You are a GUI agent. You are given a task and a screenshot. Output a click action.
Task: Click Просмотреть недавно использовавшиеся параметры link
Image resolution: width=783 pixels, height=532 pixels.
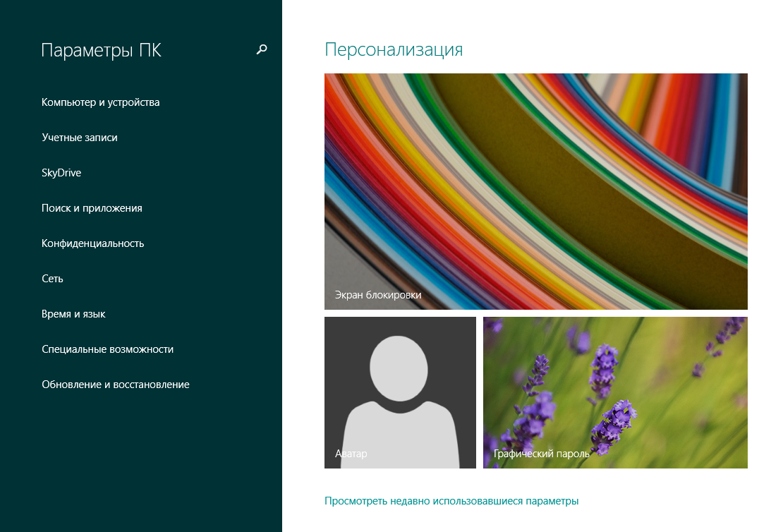(451, 501)
